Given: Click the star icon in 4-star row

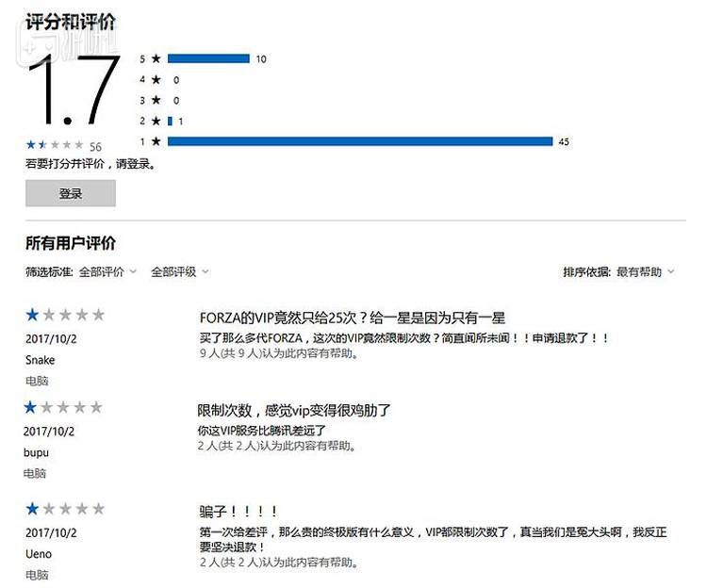Looking at the screenshot, I should coord(156,79).
